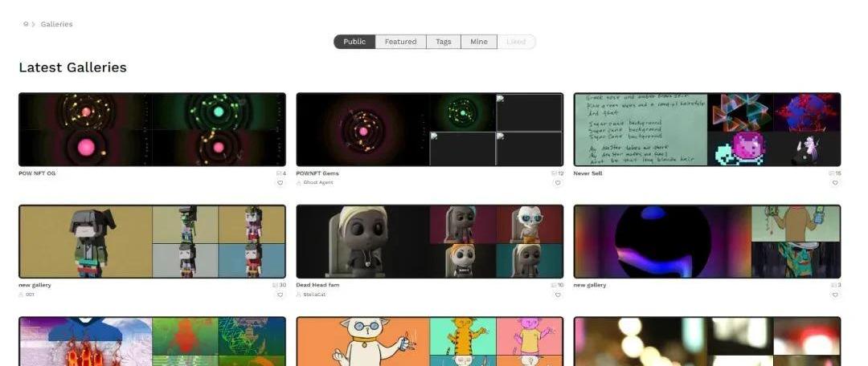Click the heart icon under POWNFT Gems
868x366 pixels.
[x=558, y=183]
